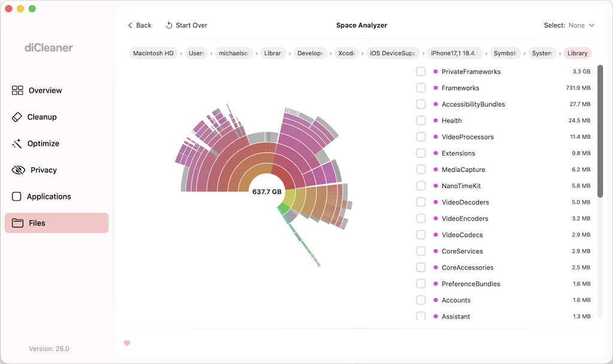Click the Overview grid icon in sidebar
The width and height of the screenshot is (613, 364).
[x=17, y=90]
